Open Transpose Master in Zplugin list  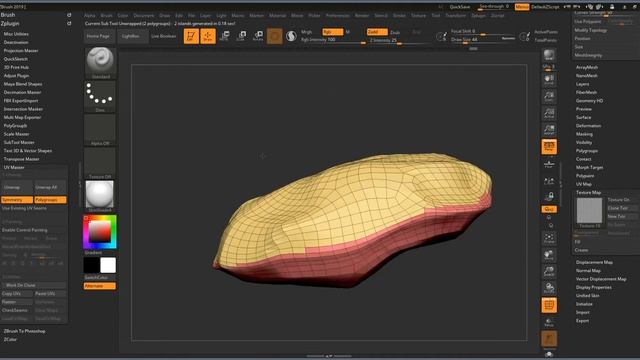[21, 159]
